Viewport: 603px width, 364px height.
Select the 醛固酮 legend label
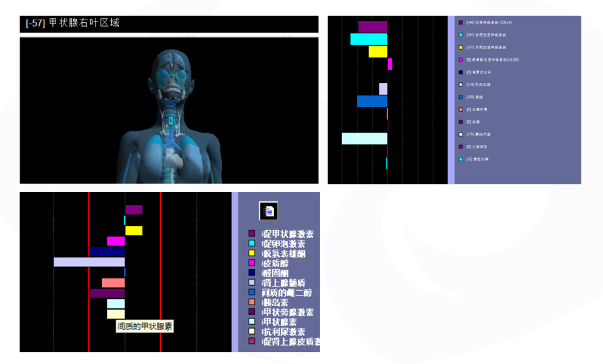click(275, 273)
